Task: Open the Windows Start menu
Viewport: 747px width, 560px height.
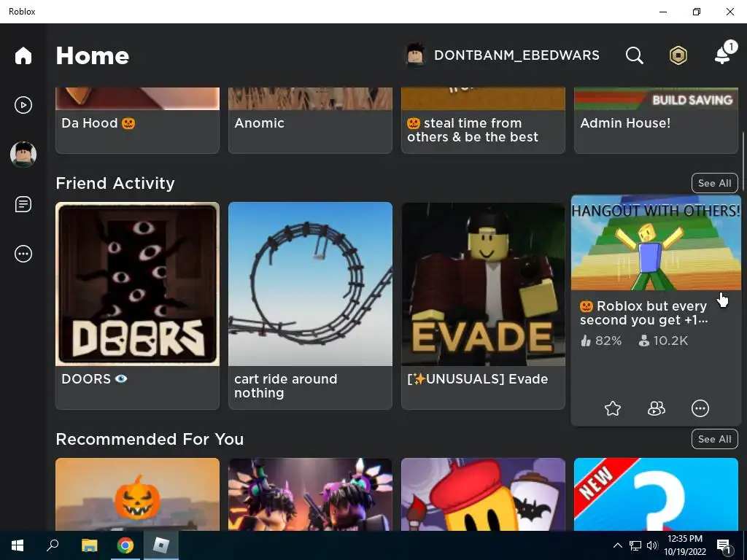Action: tap(18, 545)
